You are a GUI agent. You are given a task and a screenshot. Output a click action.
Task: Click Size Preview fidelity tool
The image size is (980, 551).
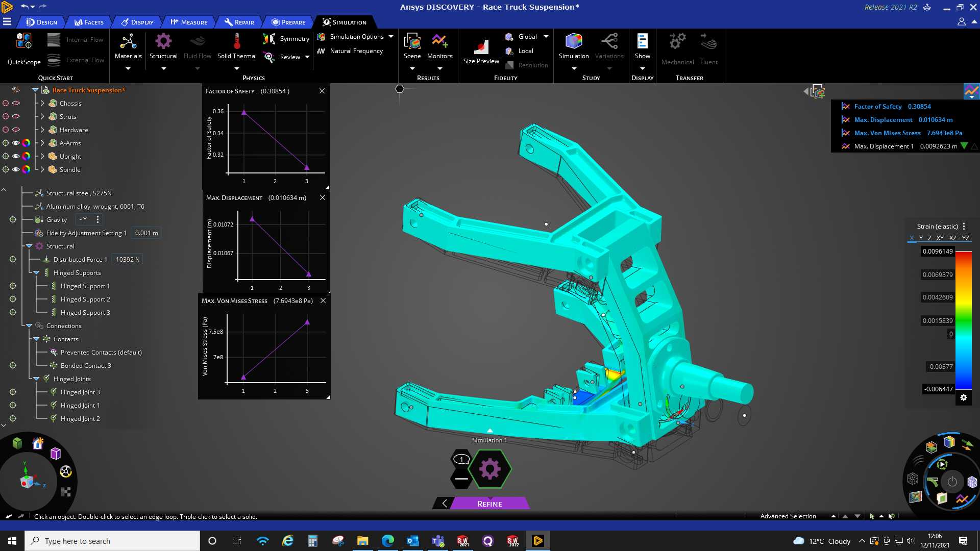point(481,51)
